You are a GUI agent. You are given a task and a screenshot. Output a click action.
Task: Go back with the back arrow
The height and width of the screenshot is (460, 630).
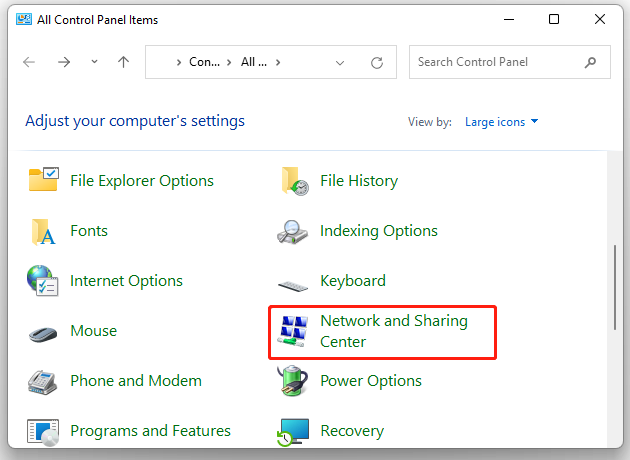(x=29, y=62)
